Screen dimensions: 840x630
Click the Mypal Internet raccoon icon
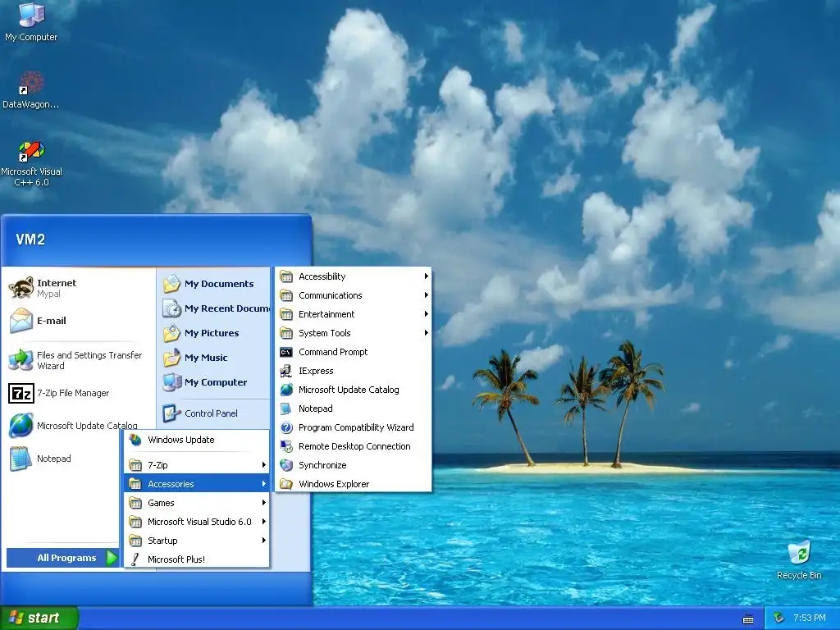[x=21, y=288]
